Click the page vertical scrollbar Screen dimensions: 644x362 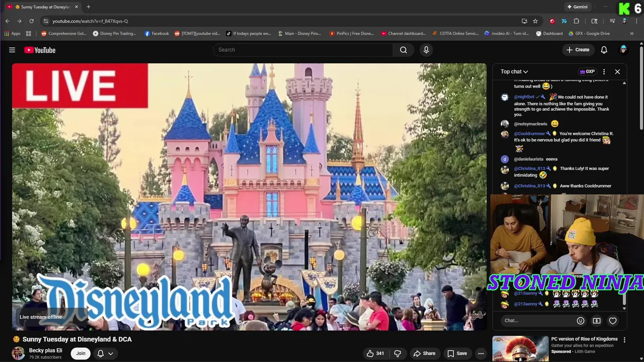coord(641,88)
